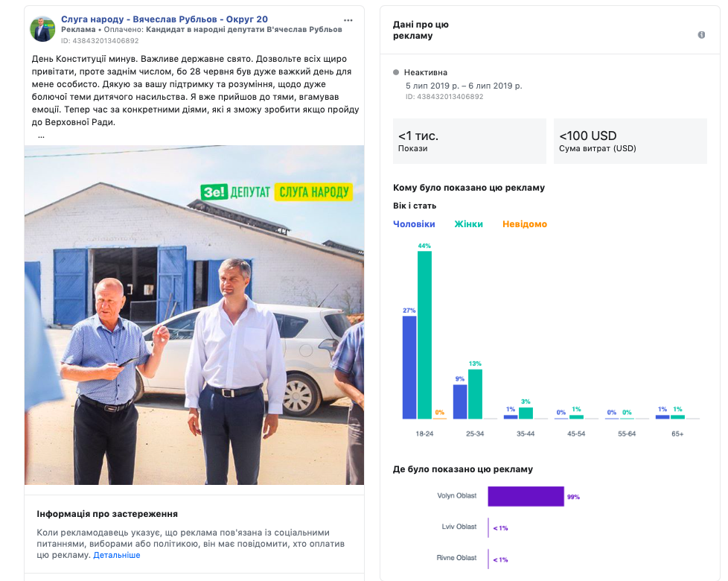Click the purple Volyn Oblast bar

tap(526, 497)
